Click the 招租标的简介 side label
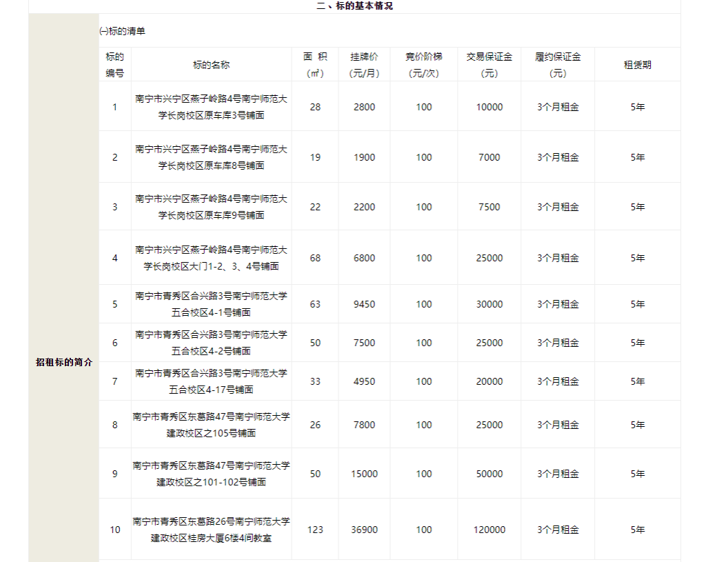 click(x=63, y=362)
